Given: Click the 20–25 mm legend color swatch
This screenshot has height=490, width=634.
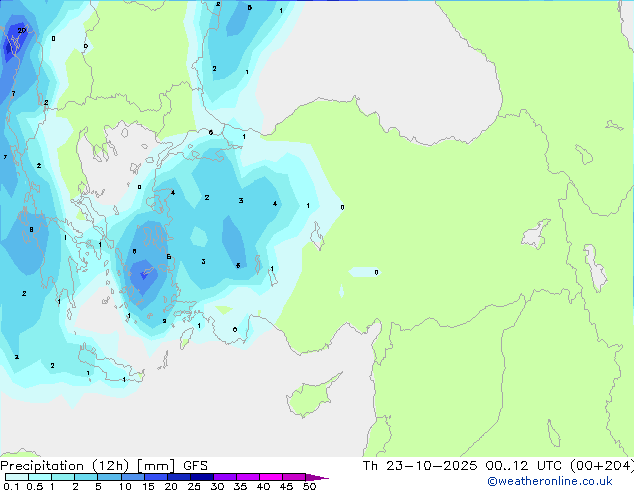Looking at the screenshot, I should point(179,477).
